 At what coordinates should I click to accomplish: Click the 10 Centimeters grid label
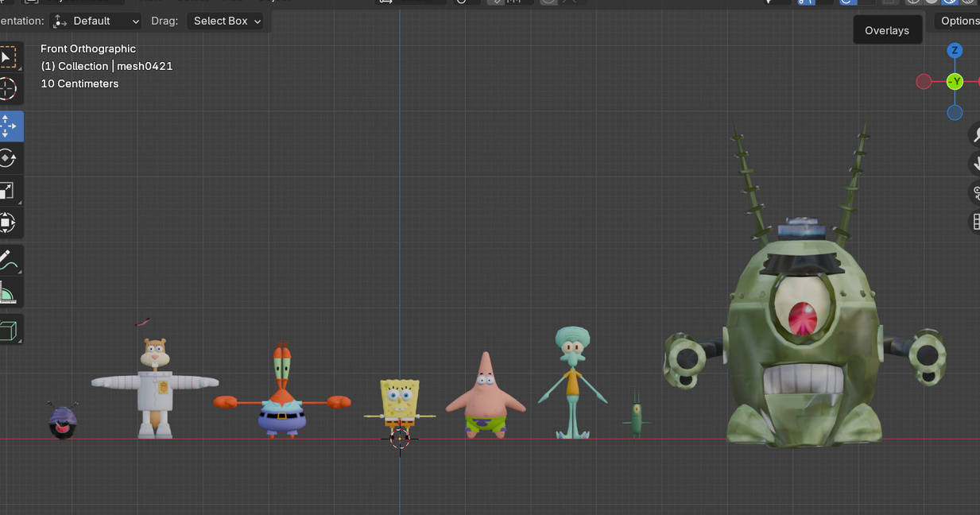click(79, 83)
